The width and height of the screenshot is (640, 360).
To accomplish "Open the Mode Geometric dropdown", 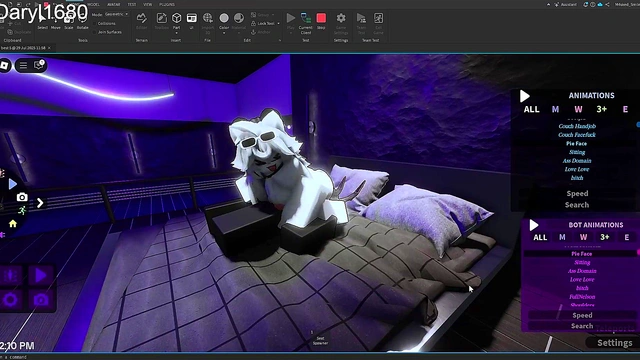I will [x=116, y=14].
